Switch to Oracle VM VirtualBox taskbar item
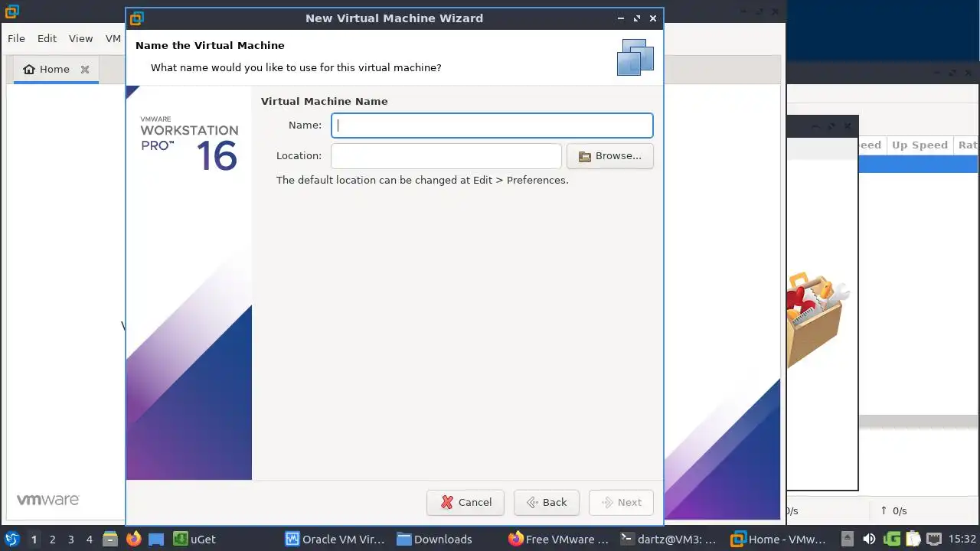This screenshot has width=980, height=551. point(335,540)
